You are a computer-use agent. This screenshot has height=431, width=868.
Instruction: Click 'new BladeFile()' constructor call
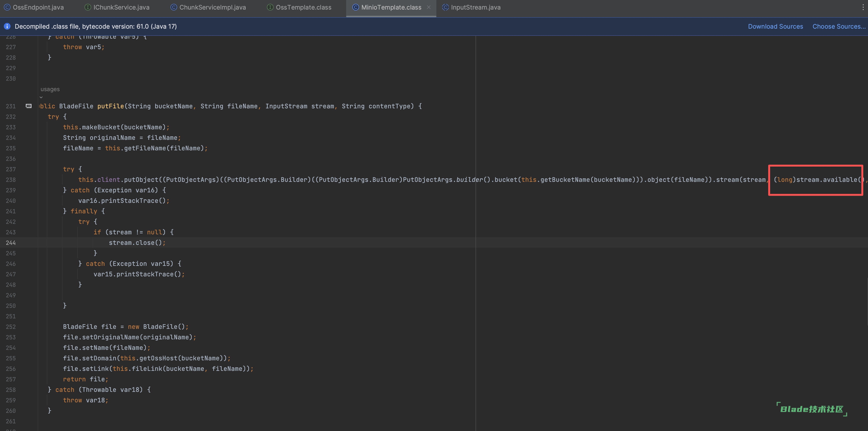pos(158,326)
